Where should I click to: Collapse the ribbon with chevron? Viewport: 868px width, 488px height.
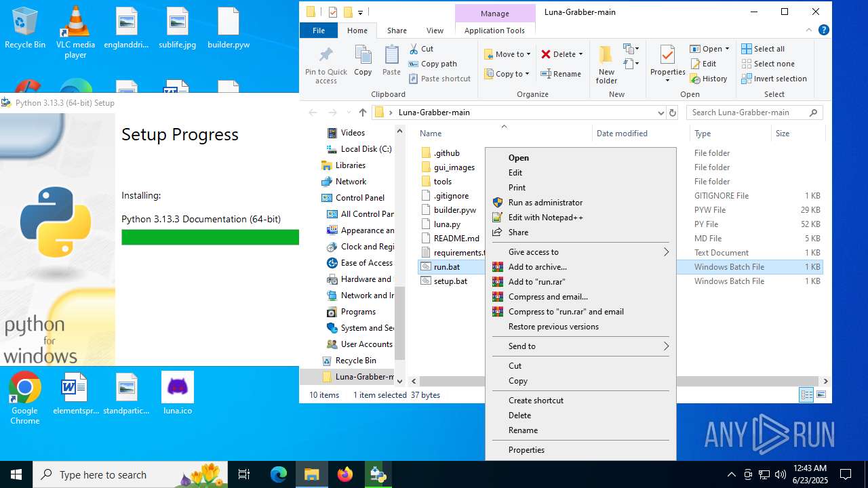tap(809, 30)
